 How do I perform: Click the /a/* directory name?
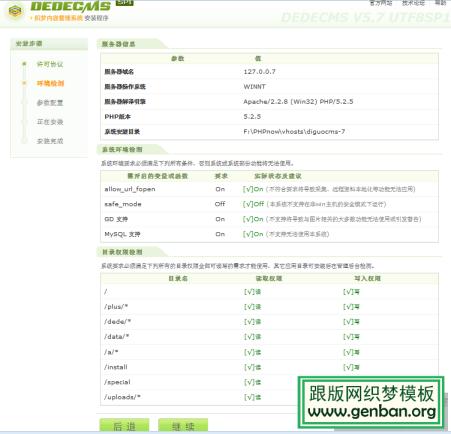point(111,352)
